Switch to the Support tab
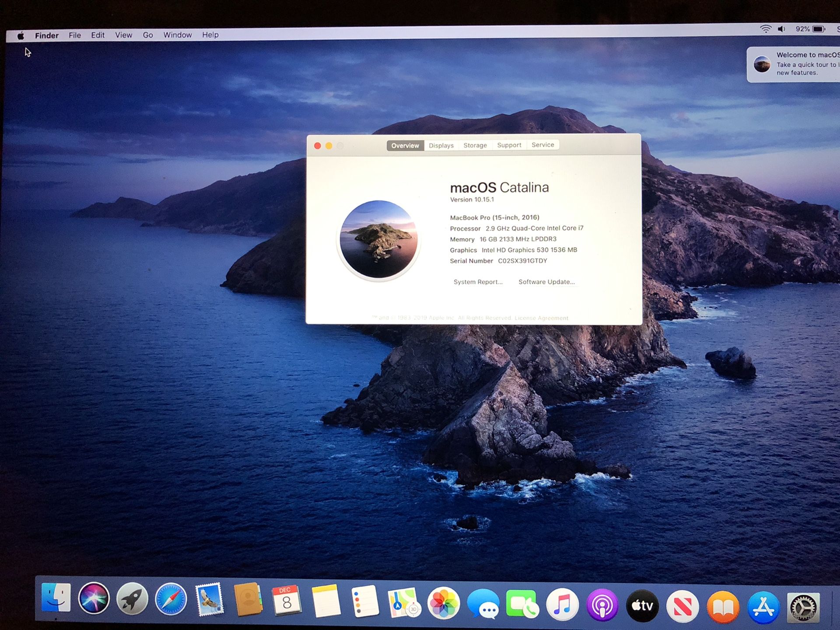This screenshot has height=630, width=840. (509, 145)
